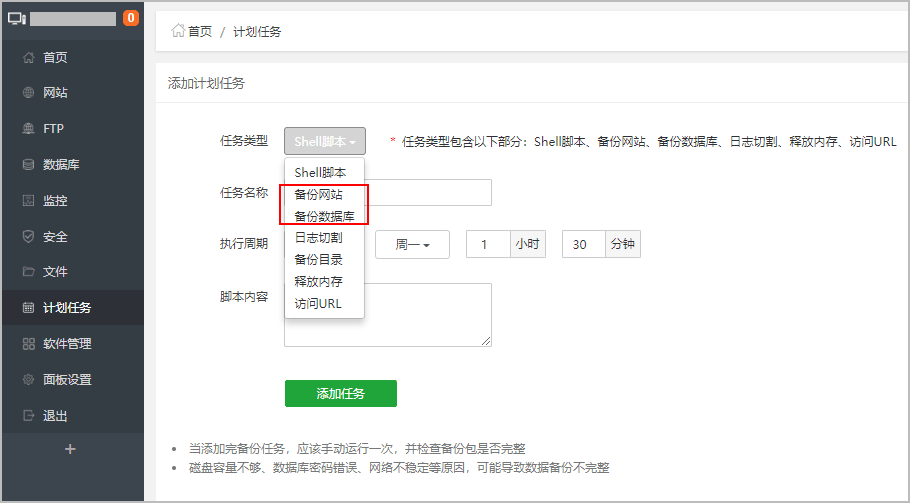Click the 首页 breadcrumb link
910x503 pixels.
[x=200, y=31]
